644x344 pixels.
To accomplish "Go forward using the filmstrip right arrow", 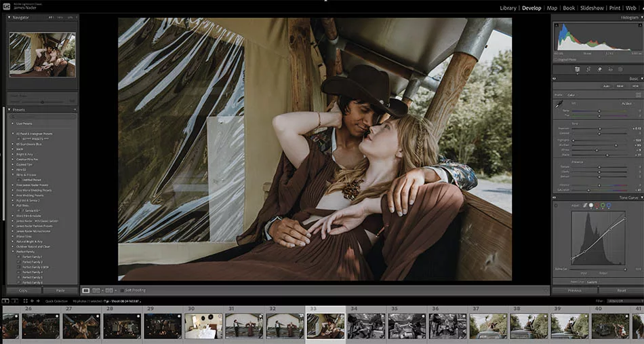I will (38, 301).
